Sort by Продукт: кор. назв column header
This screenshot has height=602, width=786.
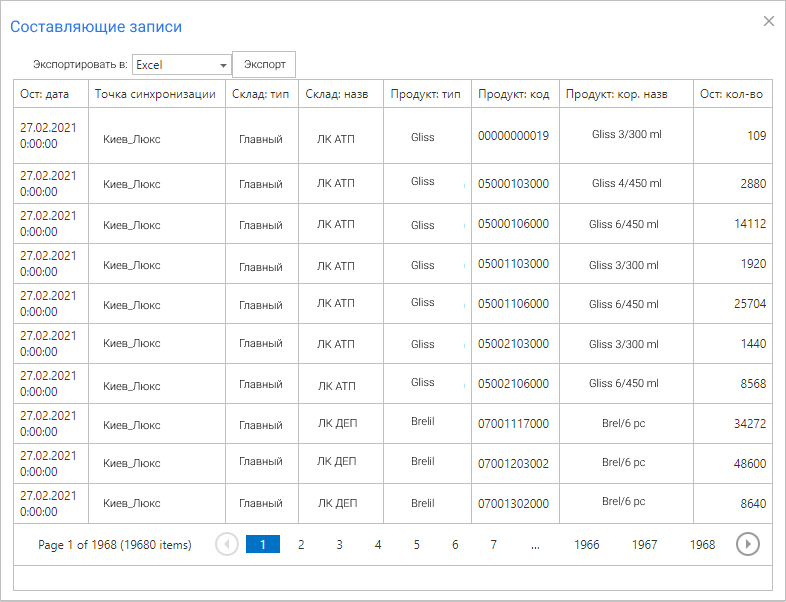tap(626, 94)
